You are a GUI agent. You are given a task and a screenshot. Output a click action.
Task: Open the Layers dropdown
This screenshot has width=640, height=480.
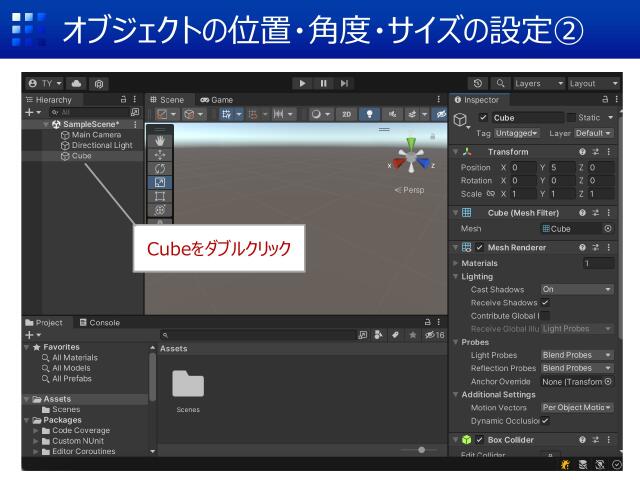point(539,84)
